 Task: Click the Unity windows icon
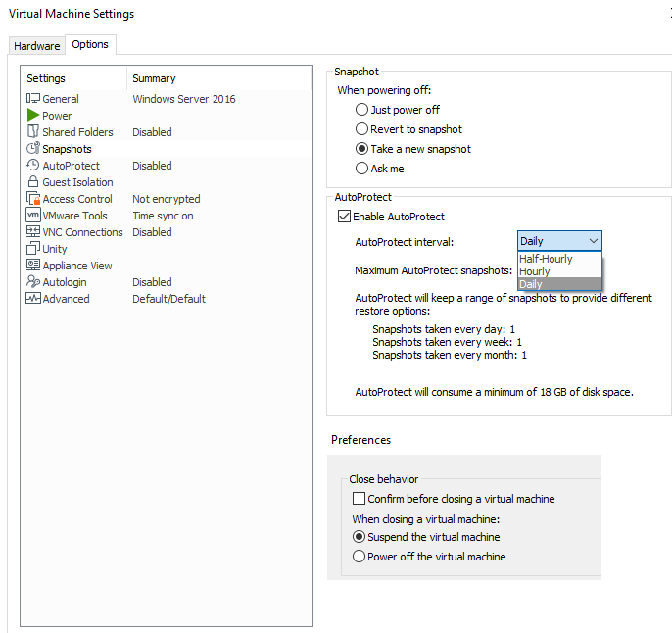pyautogui.click(x=33, y=248)
